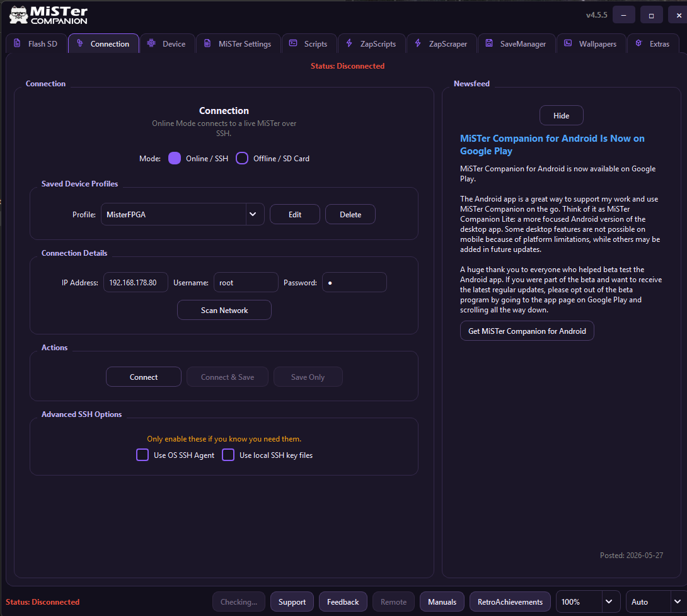Click the Device tab chip icon
Screen dimensions: 687x616
151,43
